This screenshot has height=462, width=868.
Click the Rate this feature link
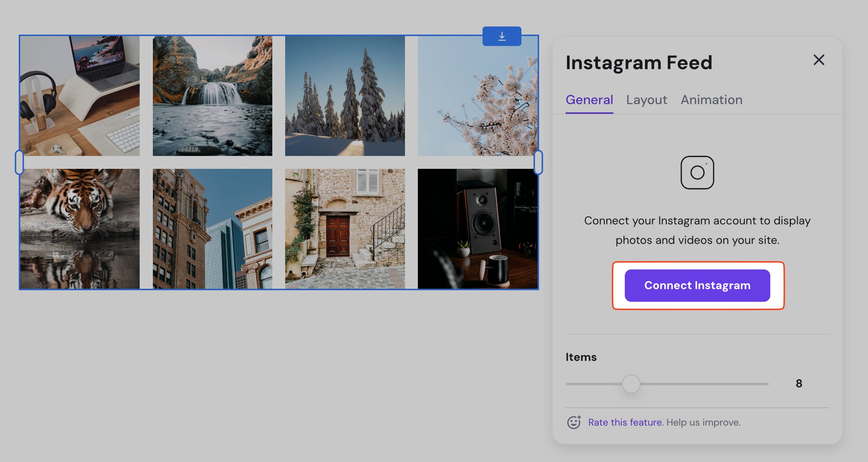click(x=625, y=422)
